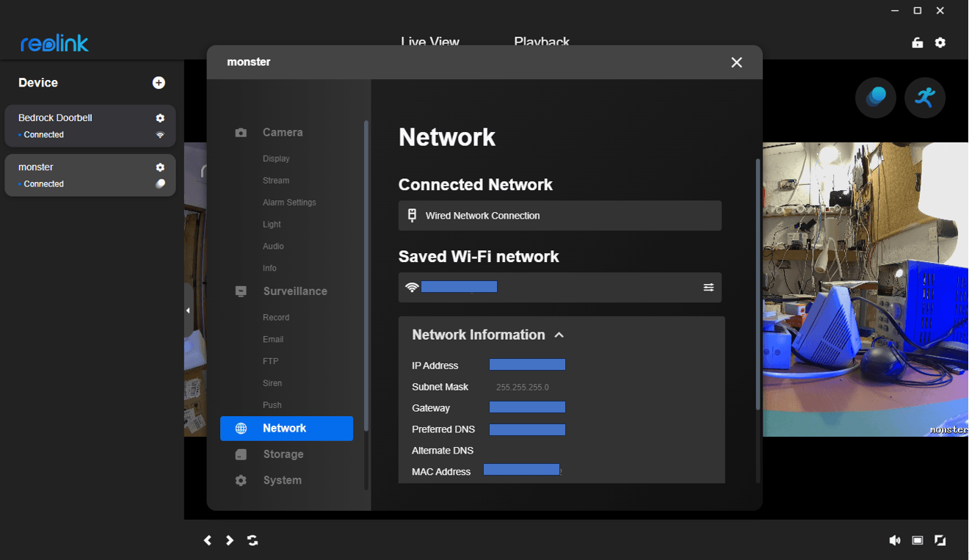Select Alarm Settings in the Camera menu

pos(289,203)
